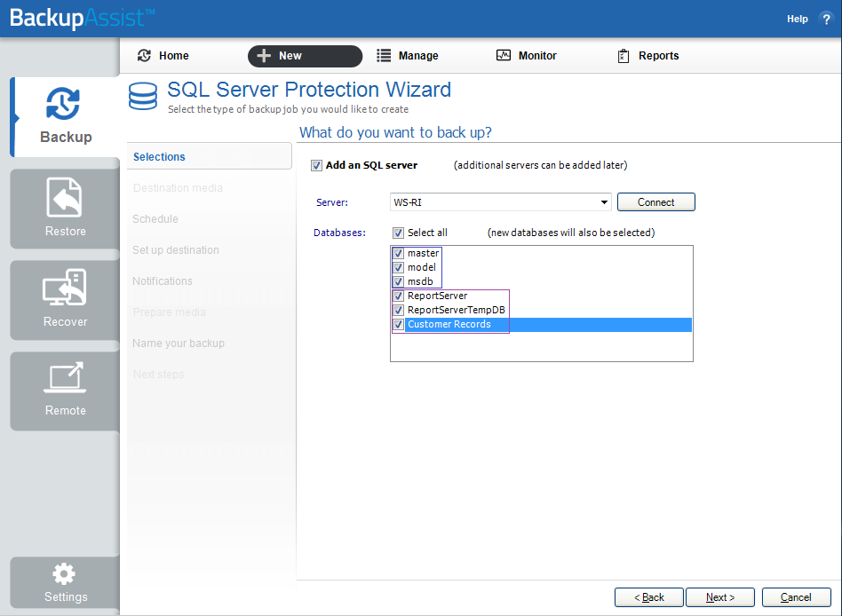Click the plus icon on New
842x616 pixels.
(x=264, y=56)
